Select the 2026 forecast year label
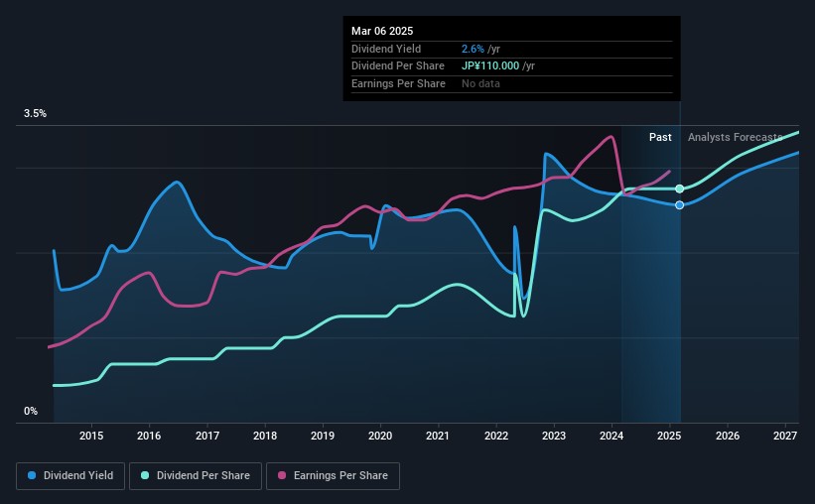 728,436
